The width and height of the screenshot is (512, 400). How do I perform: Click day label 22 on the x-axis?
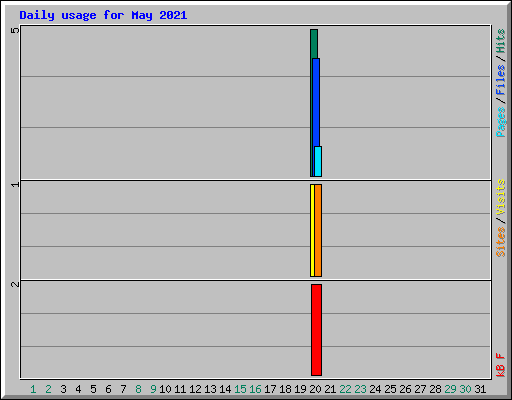345,389
